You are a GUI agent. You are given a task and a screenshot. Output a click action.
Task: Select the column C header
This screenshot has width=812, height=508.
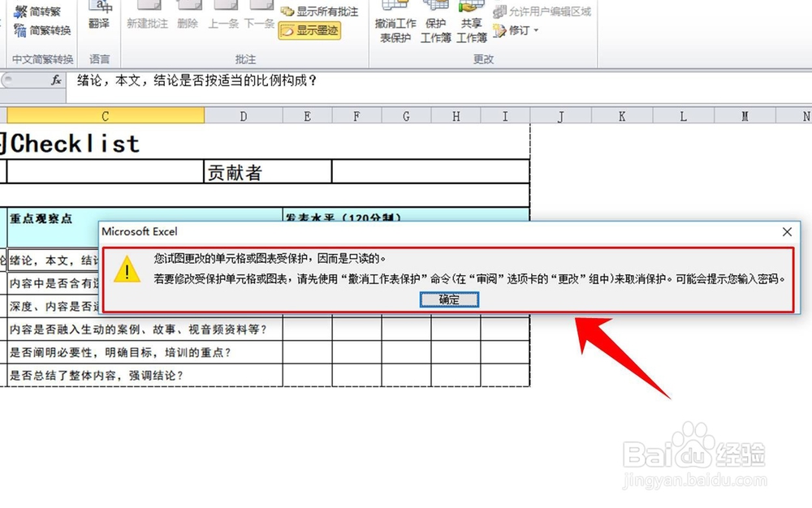coord(104,115)
